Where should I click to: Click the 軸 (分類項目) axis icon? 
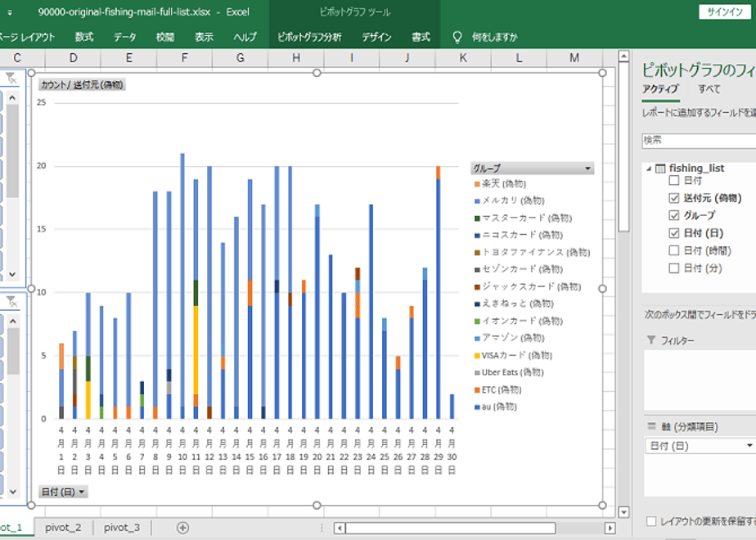(x=651, y=426)
